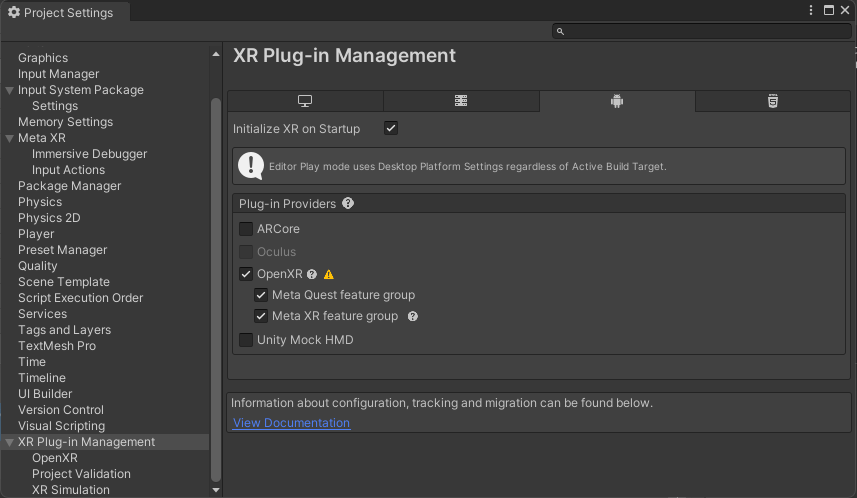This screenshot has width=857, height=498.
Task: Open the Android platform settings tab
Action: pos(617,101)
